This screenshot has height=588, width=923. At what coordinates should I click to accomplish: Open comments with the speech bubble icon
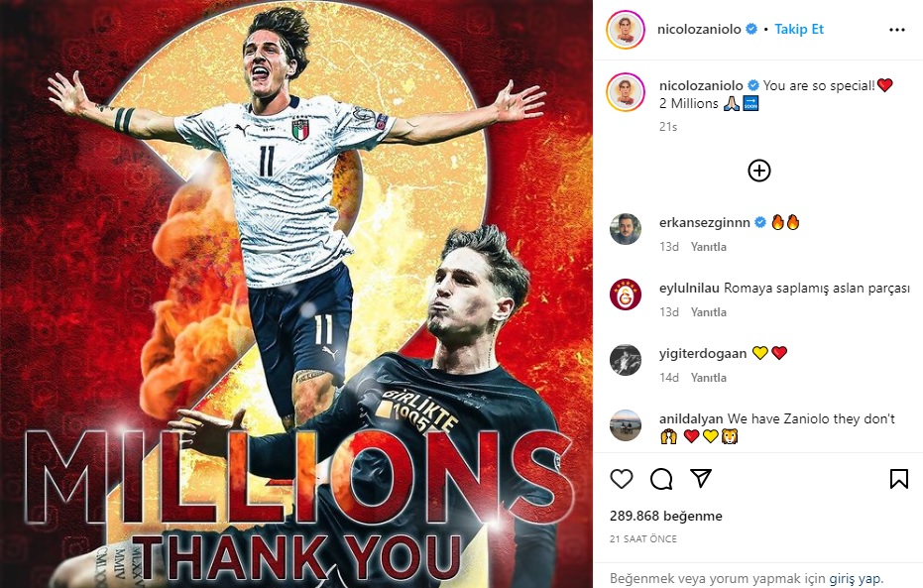[661, 479]
